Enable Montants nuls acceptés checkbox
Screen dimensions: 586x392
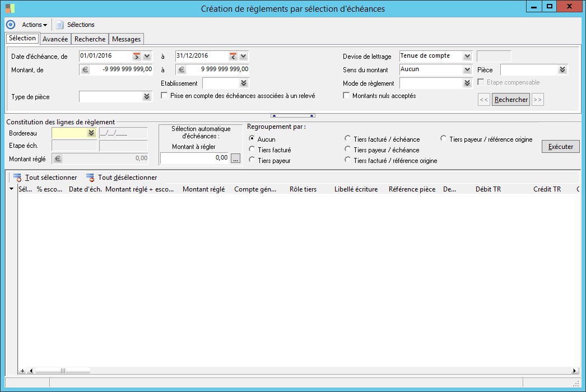point(346,96)
